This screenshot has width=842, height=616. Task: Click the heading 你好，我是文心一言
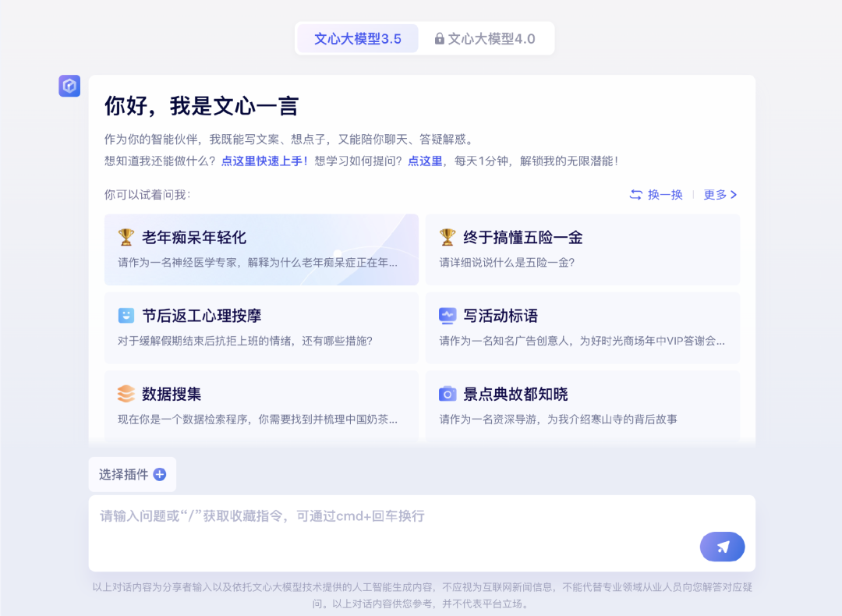pos(201,106)
